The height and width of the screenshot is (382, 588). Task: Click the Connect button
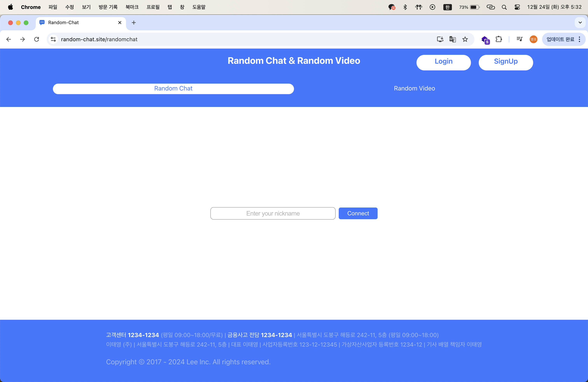[x=358, y=213]
